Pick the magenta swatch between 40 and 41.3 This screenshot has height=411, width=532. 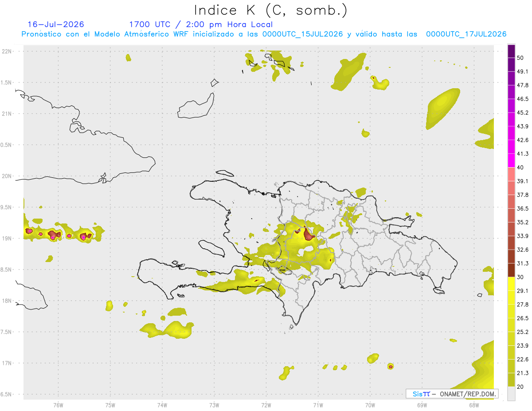pos(511,160)
